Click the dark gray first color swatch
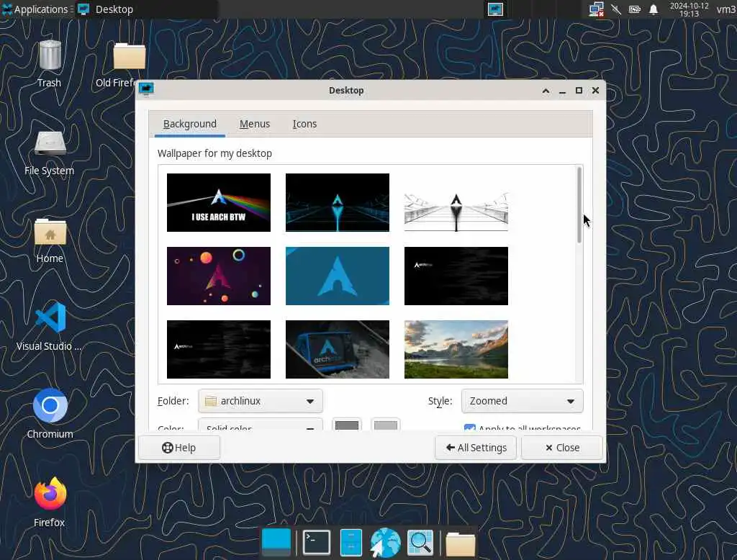 [x=347, y=425]
